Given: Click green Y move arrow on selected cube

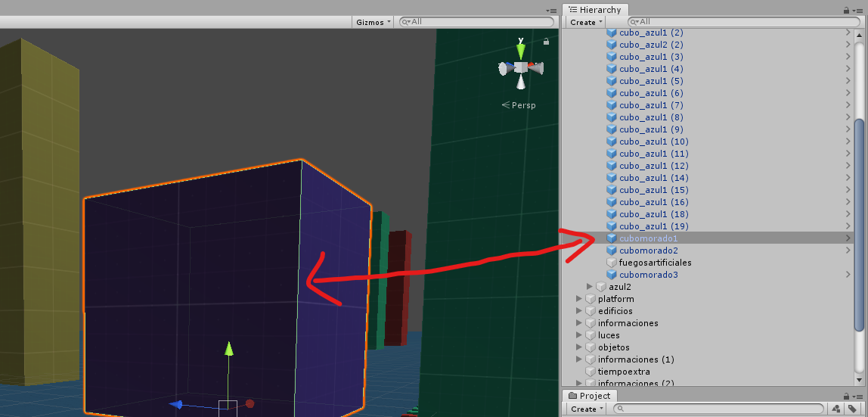Looking at the screenshot, I should pyautogui.click(x=229, y=349).
